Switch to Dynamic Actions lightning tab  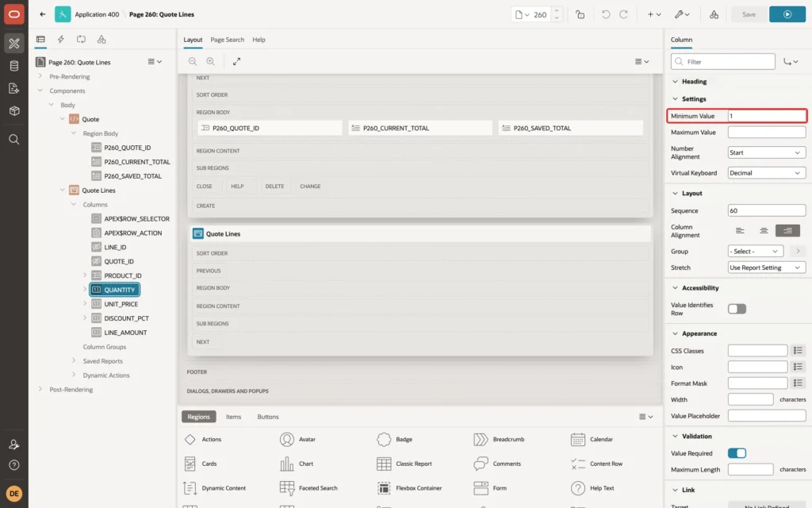point(60,40)
